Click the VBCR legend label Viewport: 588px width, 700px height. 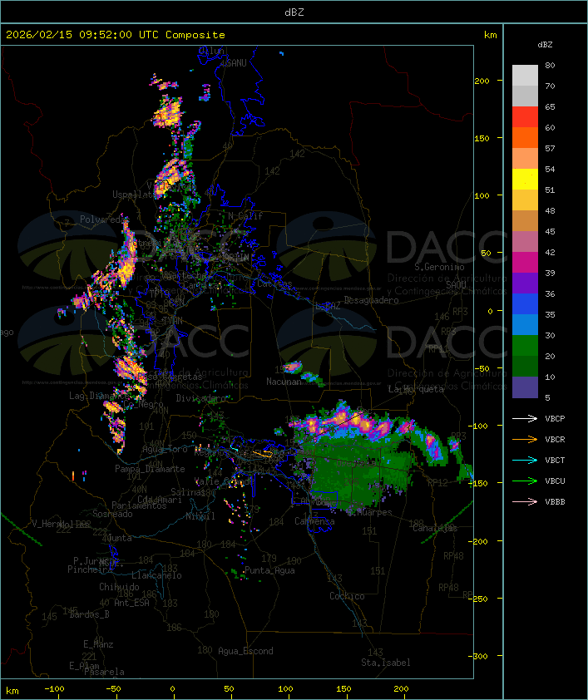click(555, 440)
